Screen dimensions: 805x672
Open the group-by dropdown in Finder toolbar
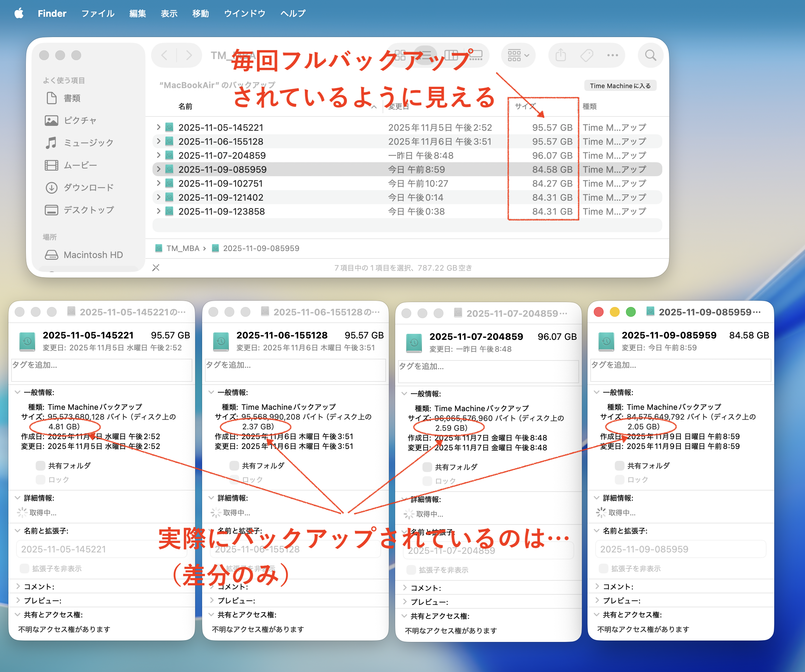tap(518, 55)
